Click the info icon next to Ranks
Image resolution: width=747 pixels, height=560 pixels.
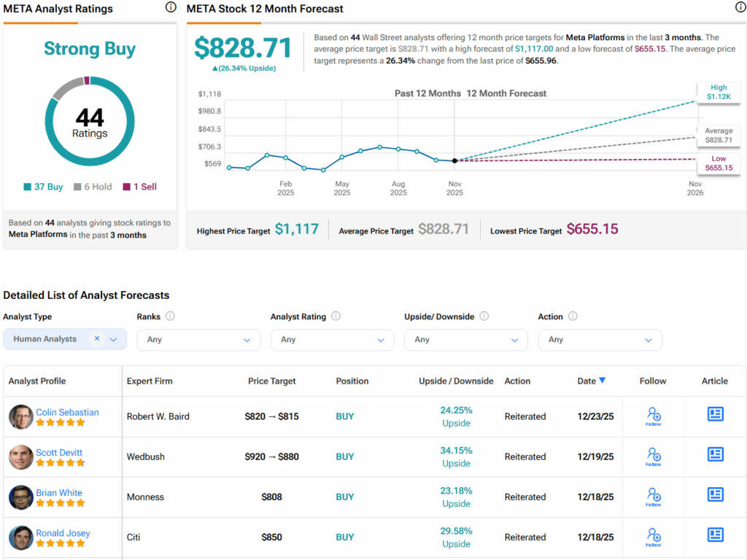click(170, 316)
